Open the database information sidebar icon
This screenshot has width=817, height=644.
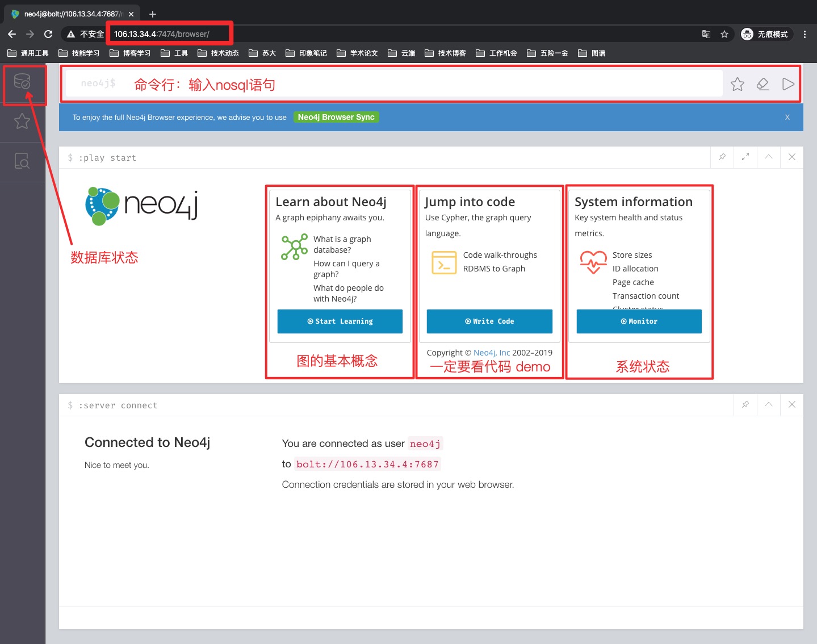click(x=22, y=82)
